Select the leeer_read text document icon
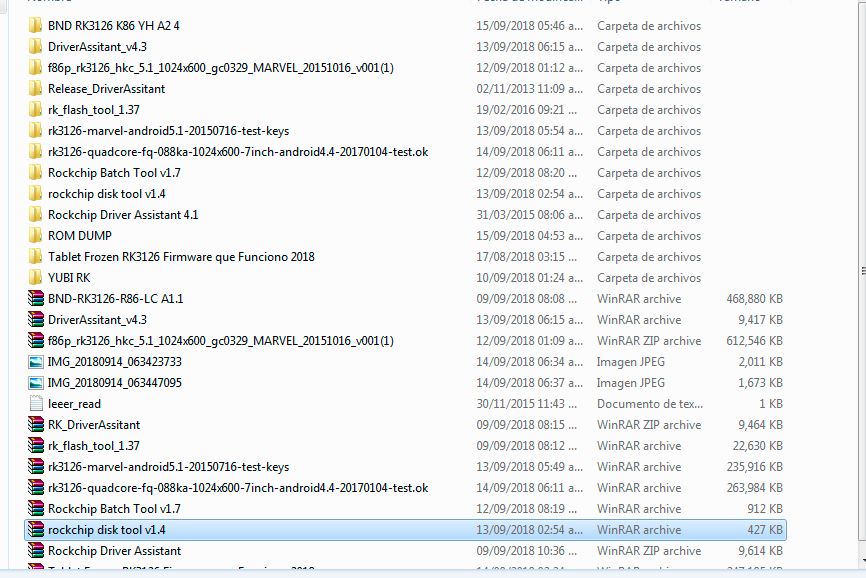The image size is (866, 578). click(x=36, y=404)
